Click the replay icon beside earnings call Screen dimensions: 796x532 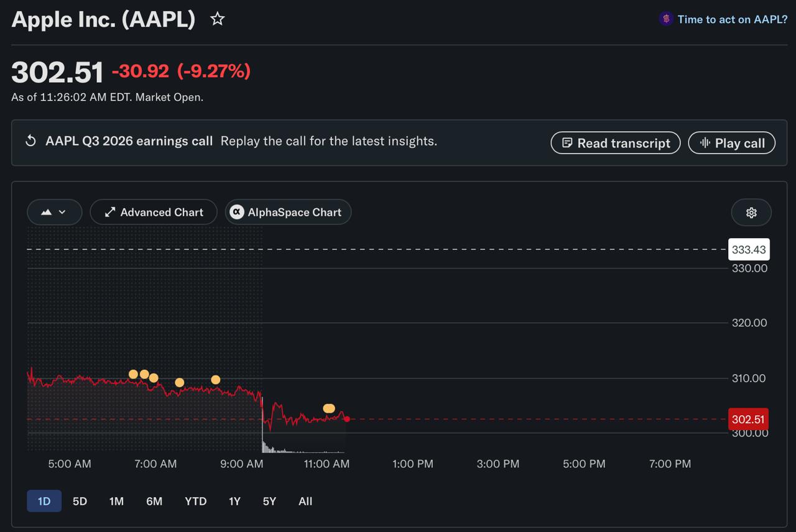30,141
